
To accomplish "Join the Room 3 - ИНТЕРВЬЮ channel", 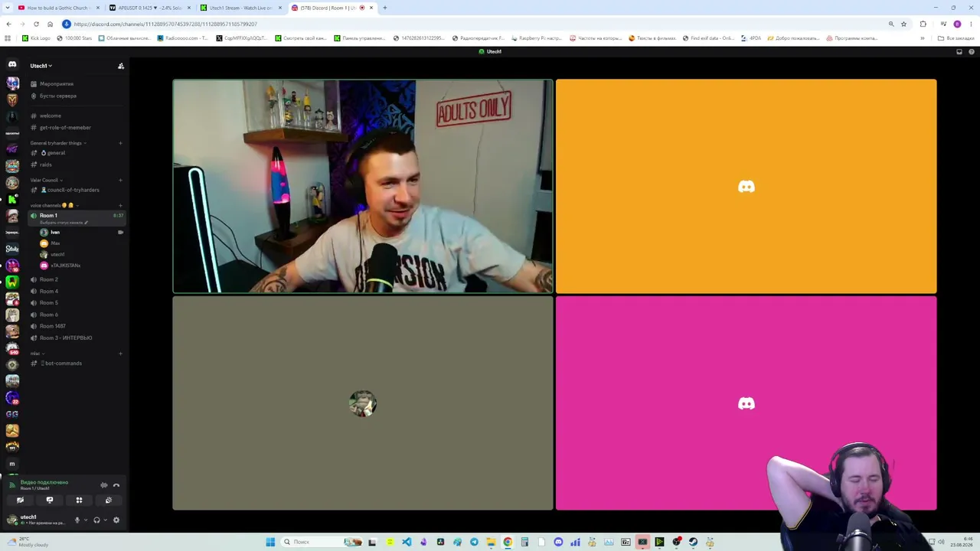I will 77,337.
